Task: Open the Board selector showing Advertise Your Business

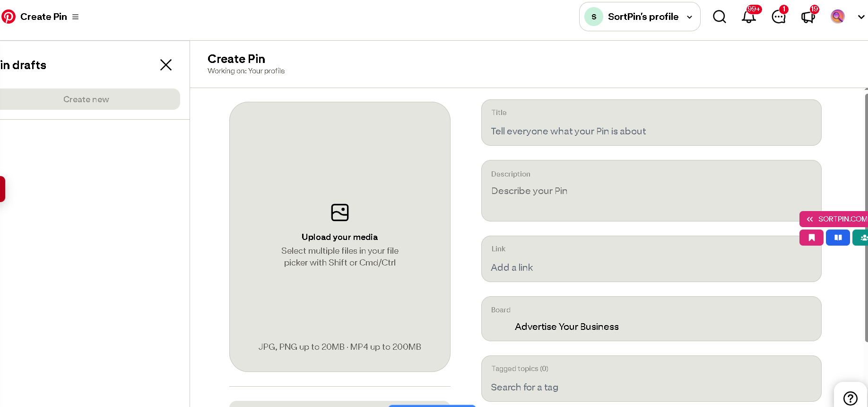Action: tap(651, 319)
